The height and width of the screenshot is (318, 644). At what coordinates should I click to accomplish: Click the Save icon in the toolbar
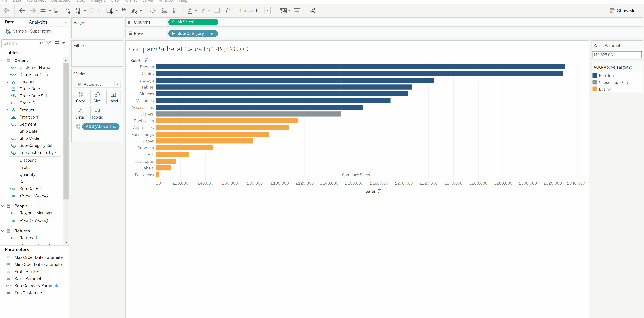tap(57, 10)
